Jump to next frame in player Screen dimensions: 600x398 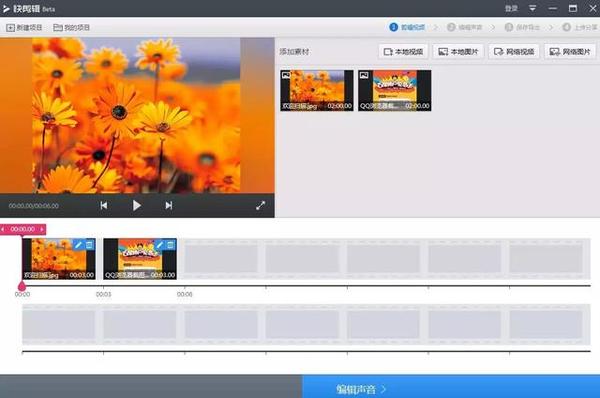(169, 206)
